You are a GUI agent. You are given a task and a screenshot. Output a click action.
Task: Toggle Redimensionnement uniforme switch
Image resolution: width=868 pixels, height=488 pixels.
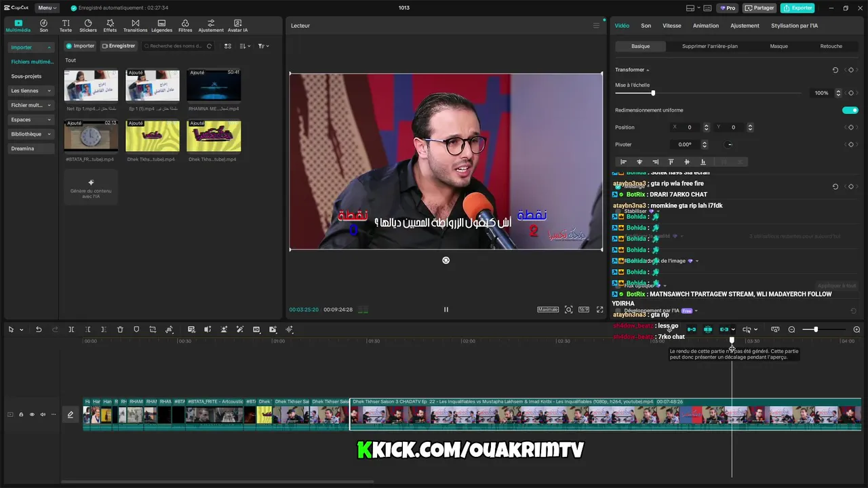[x=850, y=110]
